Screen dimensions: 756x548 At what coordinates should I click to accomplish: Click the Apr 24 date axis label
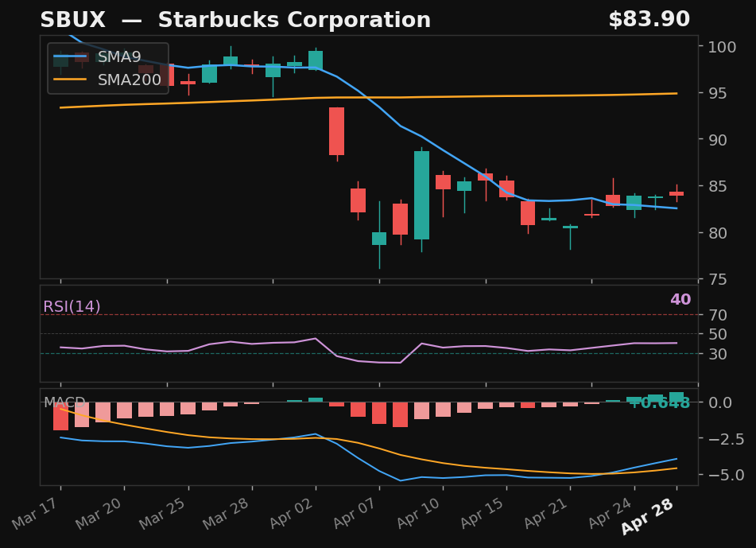611,513
